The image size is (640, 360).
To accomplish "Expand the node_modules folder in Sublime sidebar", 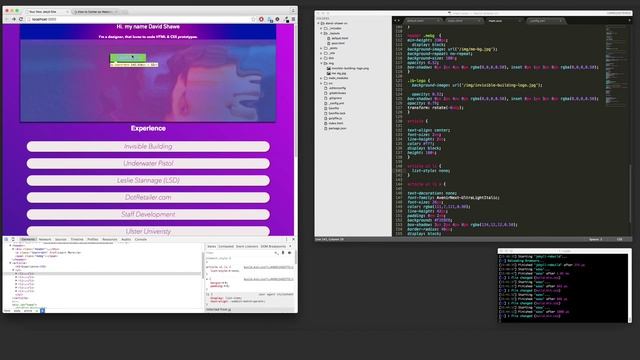I will 321,78.
